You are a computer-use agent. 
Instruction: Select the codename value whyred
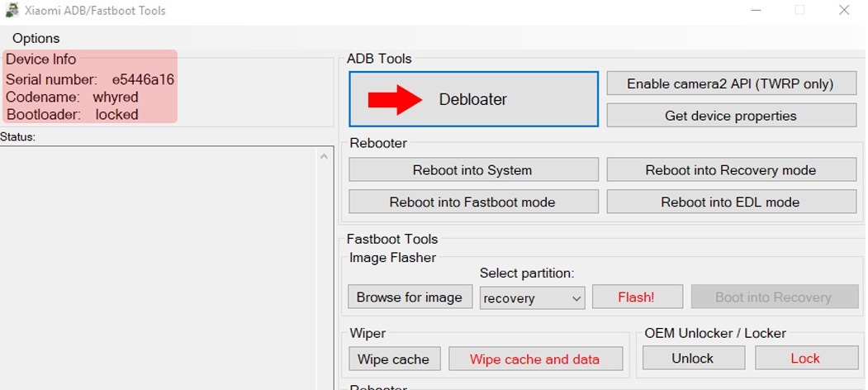[115, 97]
